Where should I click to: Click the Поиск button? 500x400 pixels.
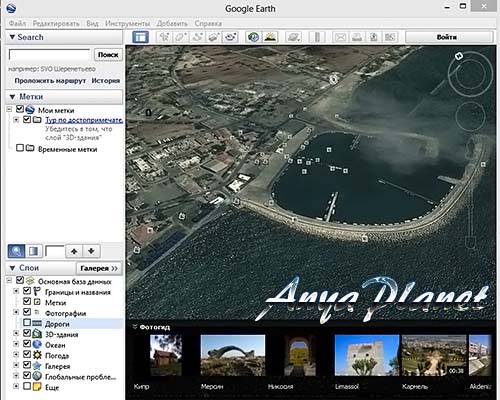pyautogui.click(x=108, y=55)
